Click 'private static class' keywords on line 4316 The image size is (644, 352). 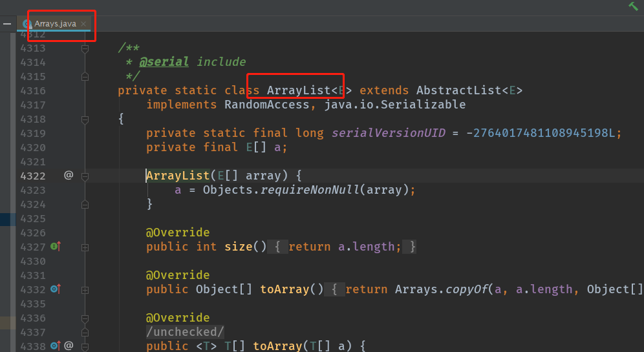pos(189,90)
